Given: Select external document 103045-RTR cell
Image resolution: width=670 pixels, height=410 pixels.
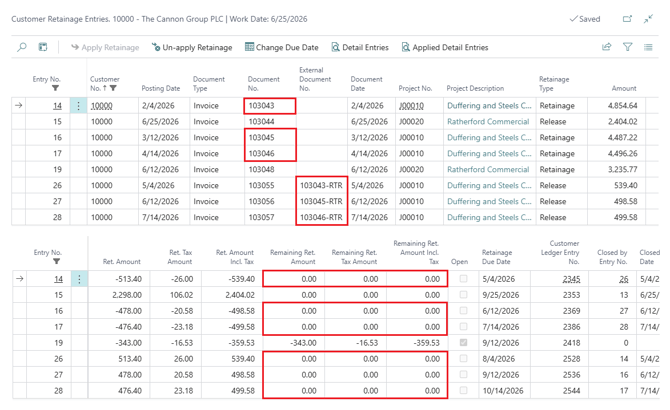Looking at the screenshot, I should [x=321, y=201].
